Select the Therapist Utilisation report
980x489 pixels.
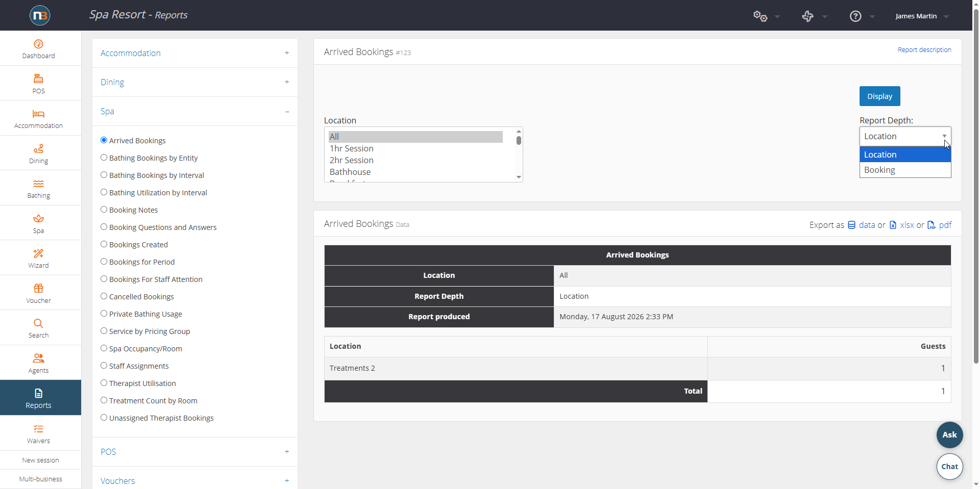[x=104, y=383]
